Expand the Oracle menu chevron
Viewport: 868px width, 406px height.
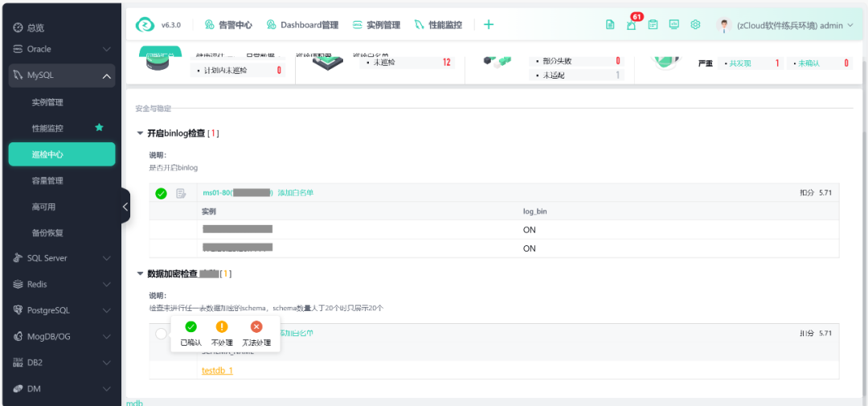click(108, 49)
